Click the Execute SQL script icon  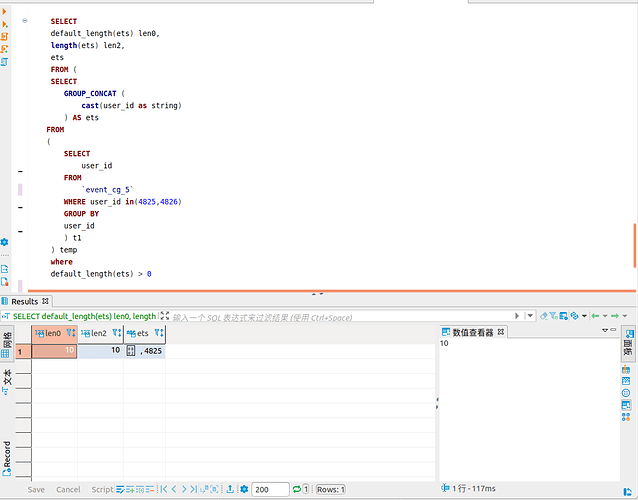click(x=5, y=36)
